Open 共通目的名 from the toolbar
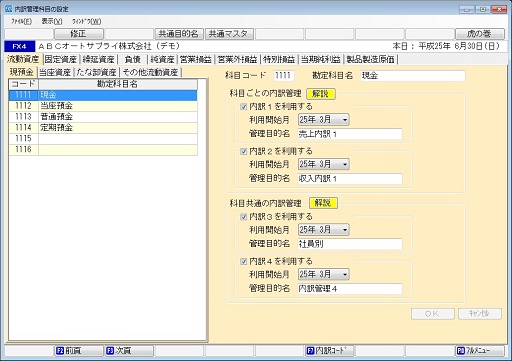The height and width of the screenshot is (361, 512). point(179,34)
